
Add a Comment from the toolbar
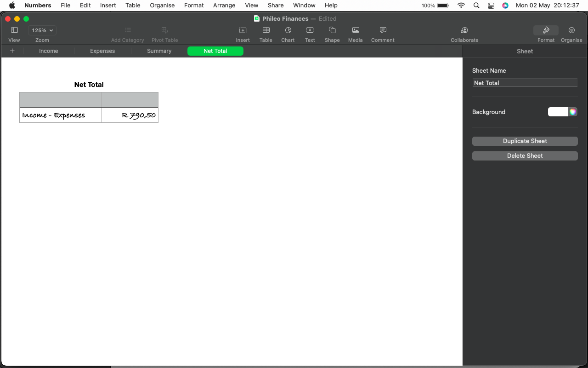[383, 30]
